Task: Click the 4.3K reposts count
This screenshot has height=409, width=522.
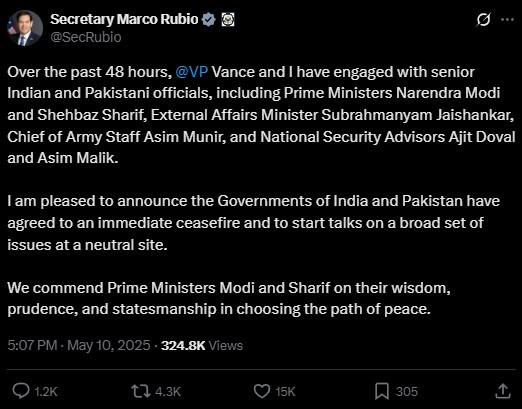Action: [x=168, y=391]
